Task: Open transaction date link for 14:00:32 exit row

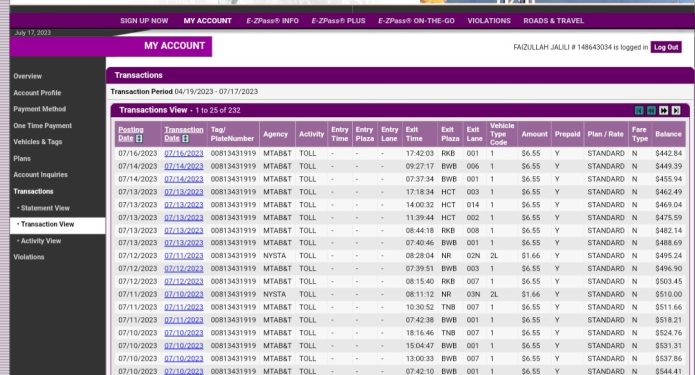Action: 184,205
